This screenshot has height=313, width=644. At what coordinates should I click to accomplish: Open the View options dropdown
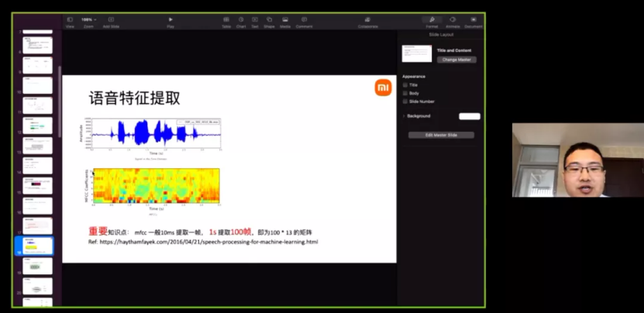[x=70, y=19]
